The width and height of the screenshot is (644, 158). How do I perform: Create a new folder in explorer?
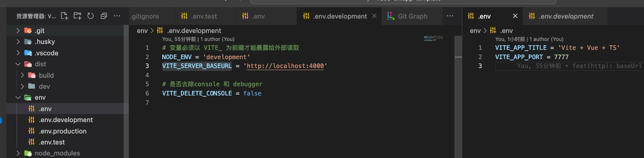click(x=78, y=16)
